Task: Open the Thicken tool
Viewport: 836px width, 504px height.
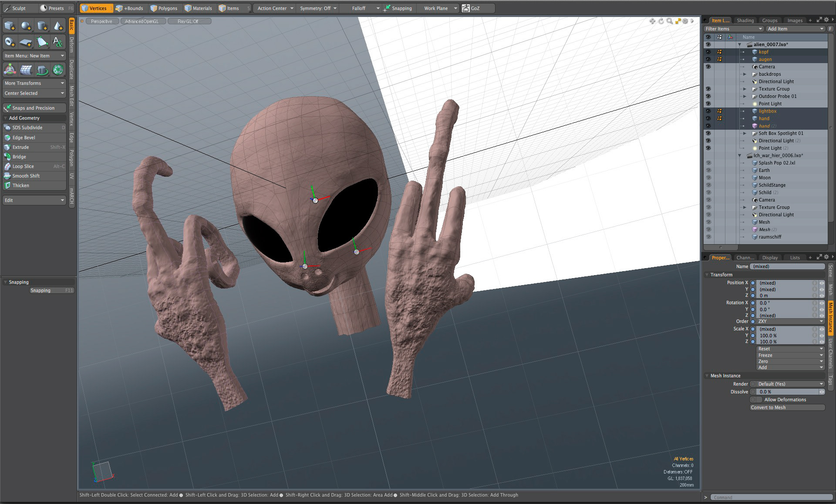Action: coord(20,185)
